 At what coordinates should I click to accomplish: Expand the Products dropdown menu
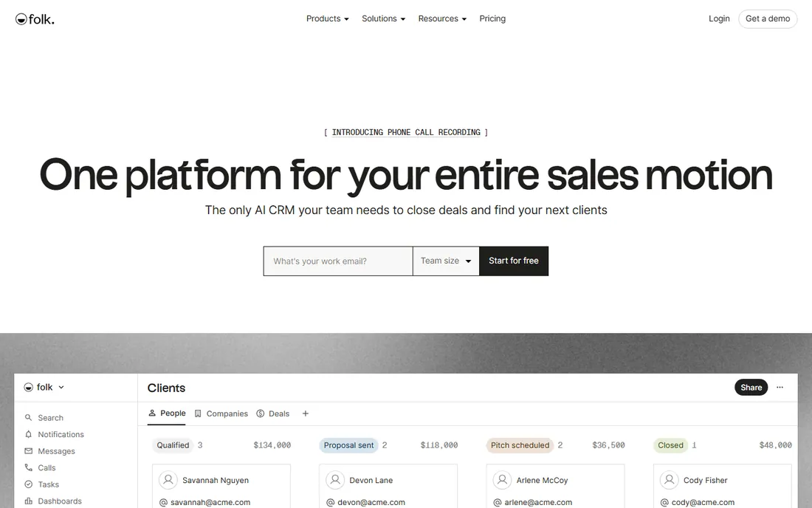[x=327, y=18]
